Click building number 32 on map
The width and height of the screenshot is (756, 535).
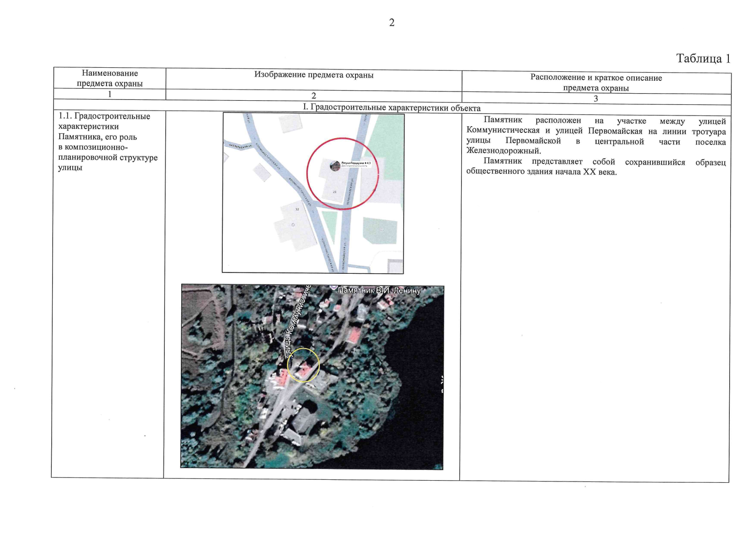click(x=297, y=209)
